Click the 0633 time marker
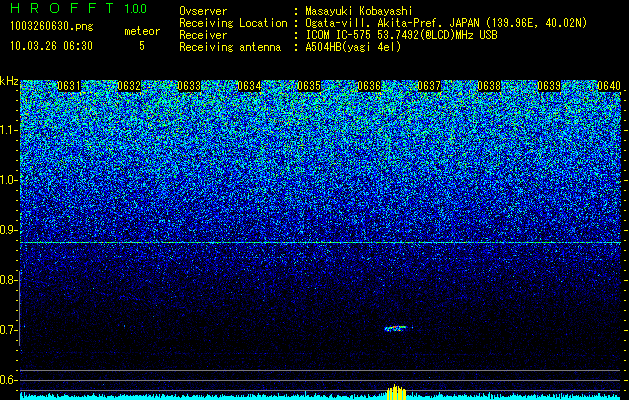This screenshot has height=400, width=629. point(189,86)
